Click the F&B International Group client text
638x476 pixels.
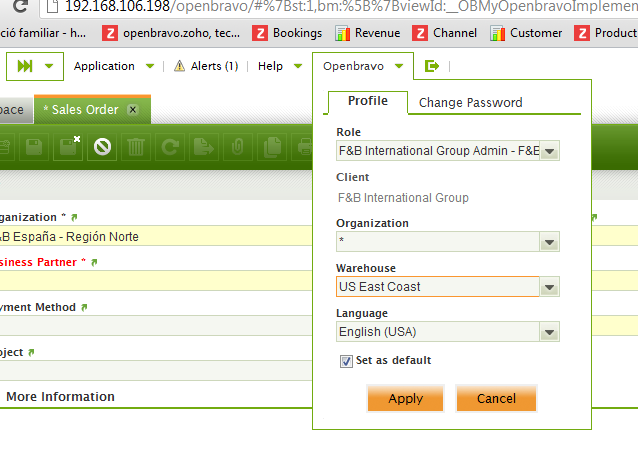(x=403, y=198)
